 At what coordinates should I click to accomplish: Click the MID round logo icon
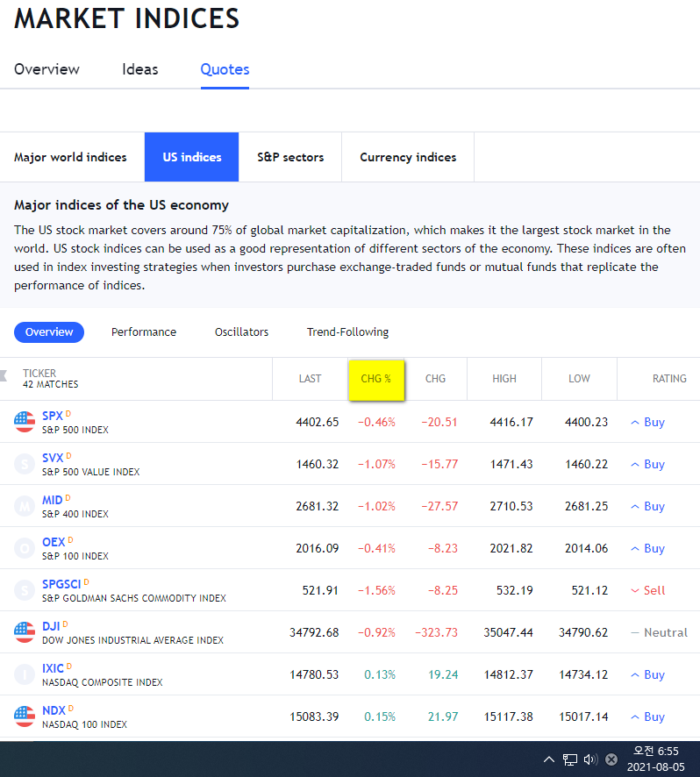[25, 506]
